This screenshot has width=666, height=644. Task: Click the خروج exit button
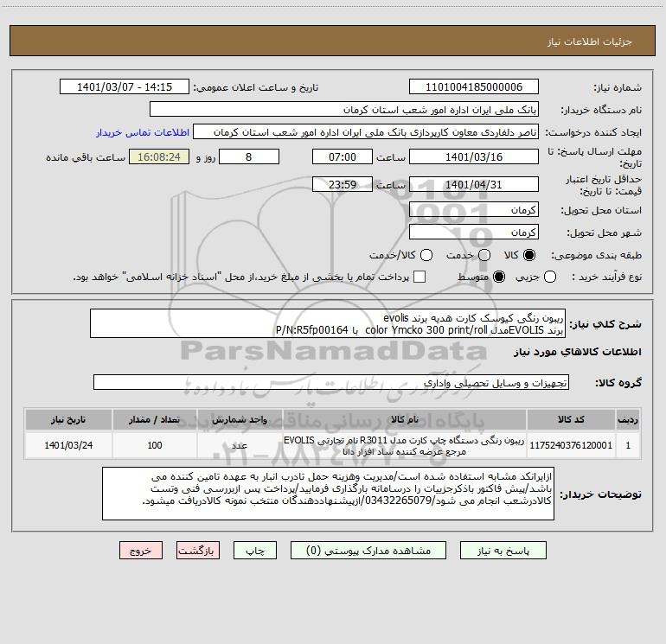pos(141,551)
